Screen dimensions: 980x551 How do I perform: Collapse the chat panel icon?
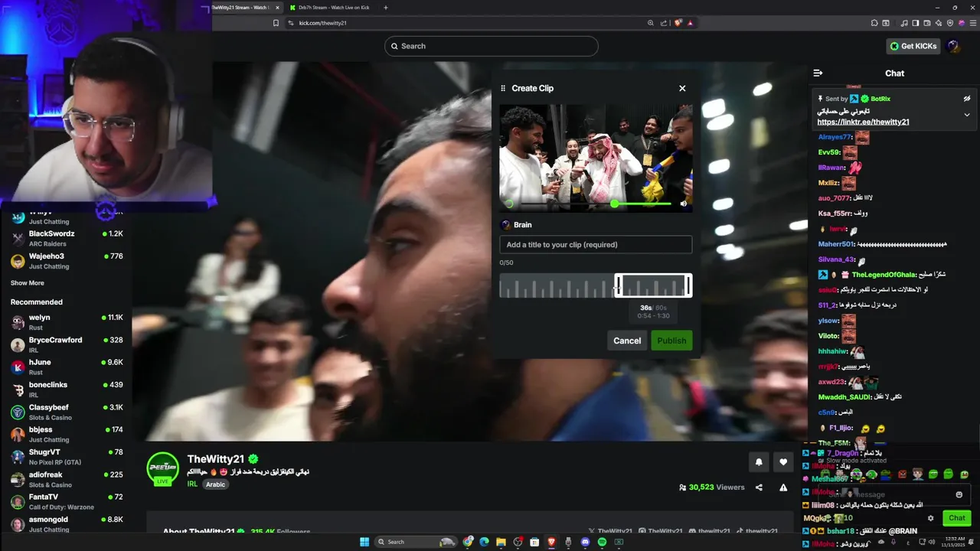tap(818, 73)
